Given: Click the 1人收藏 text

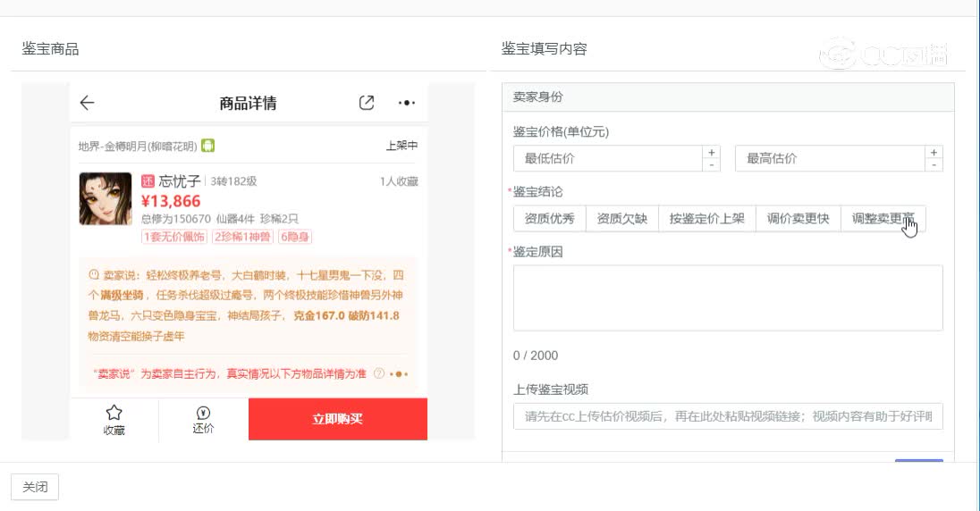Looking at the screenshot, I should (x=399, y=181).
